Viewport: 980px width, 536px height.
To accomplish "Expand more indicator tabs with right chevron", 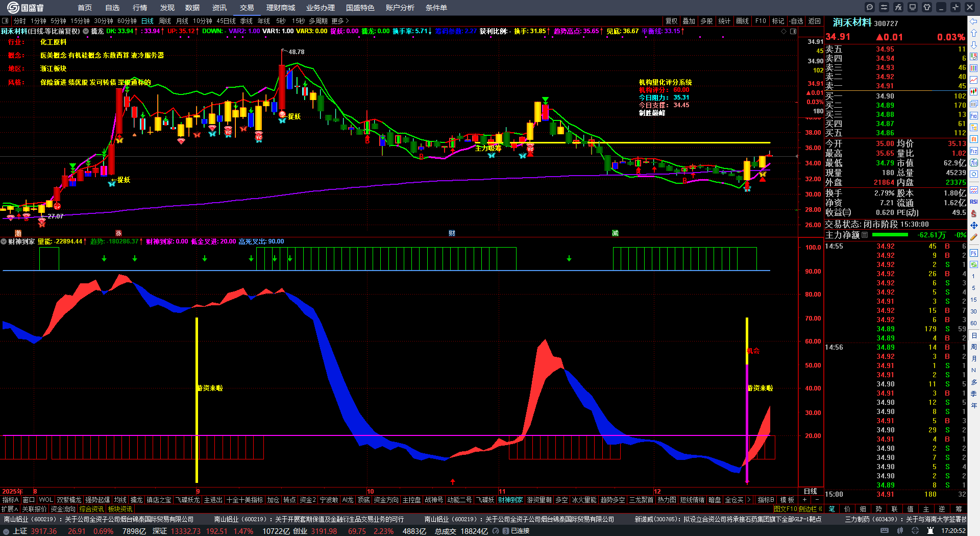I will (749, 500).
